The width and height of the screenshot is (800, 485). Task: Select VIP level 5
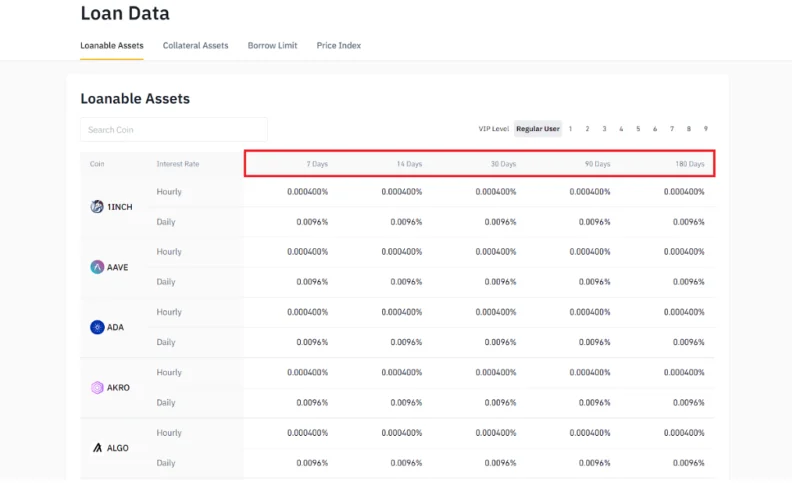tap(638, 129)
